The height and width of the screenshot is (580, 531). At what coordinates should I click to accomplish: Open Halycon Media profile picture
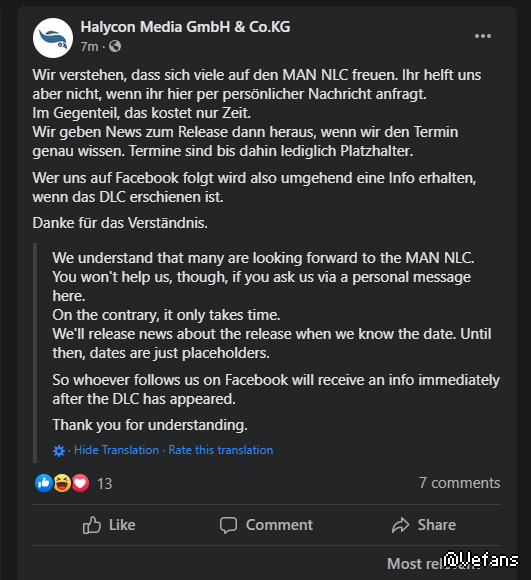tap(53, 38)
